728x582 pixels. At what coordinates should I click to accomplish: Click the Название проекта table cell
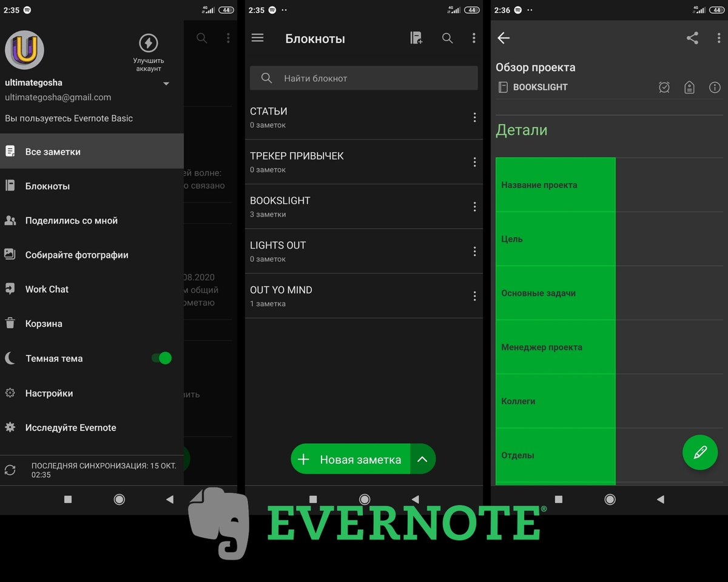coord(556,185)
